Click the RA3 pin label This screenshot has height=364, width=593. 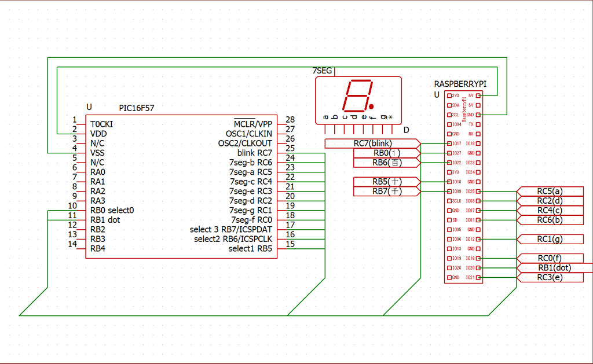[x=97, y=201]
